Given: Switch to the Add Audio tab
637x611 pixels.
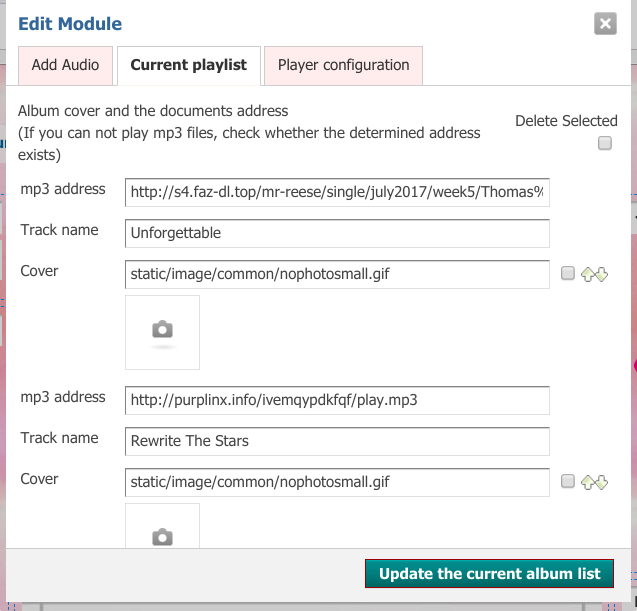Looking at the screenshot, I should [x=65, y=65].
